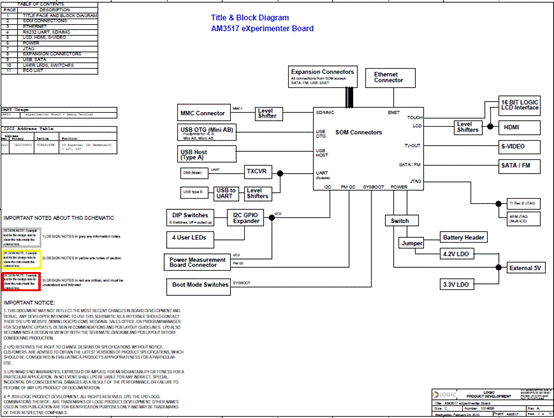Click the 4.2V LDO block
The image size is (554, 418).
click(456, 254)
